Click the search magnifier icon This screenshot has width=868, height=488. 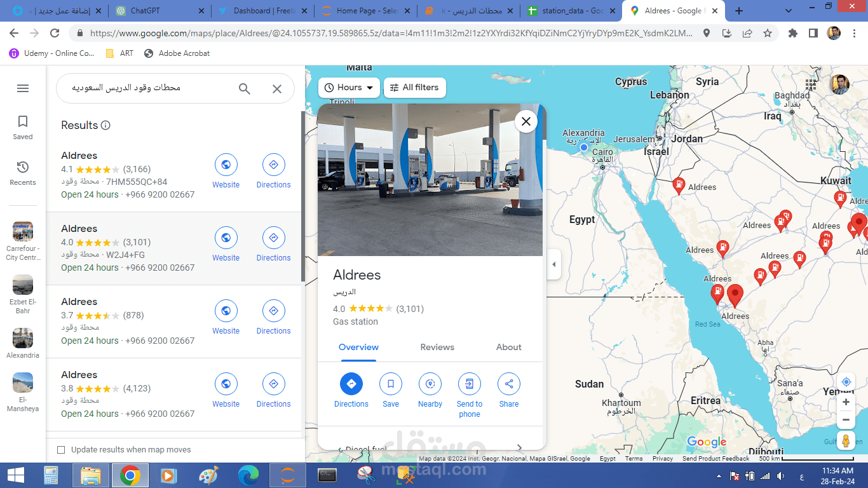tap(245, 89)
